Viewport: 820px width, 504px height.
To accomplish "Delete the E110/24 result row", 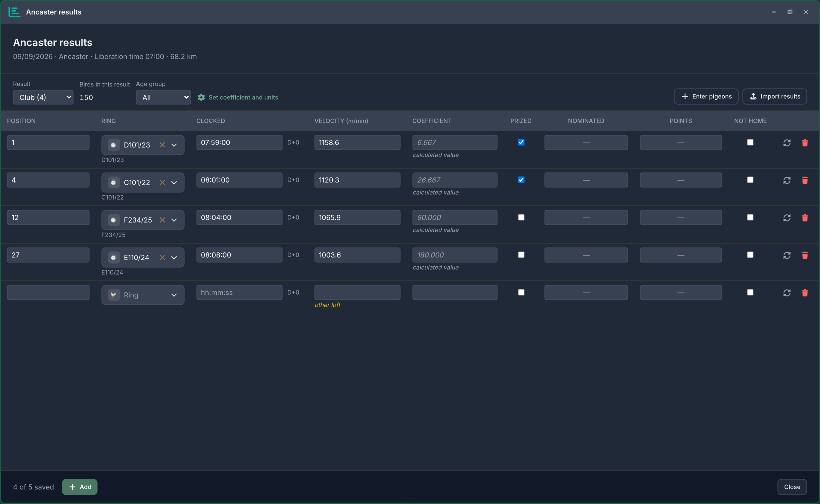I will tap(805, 255).
